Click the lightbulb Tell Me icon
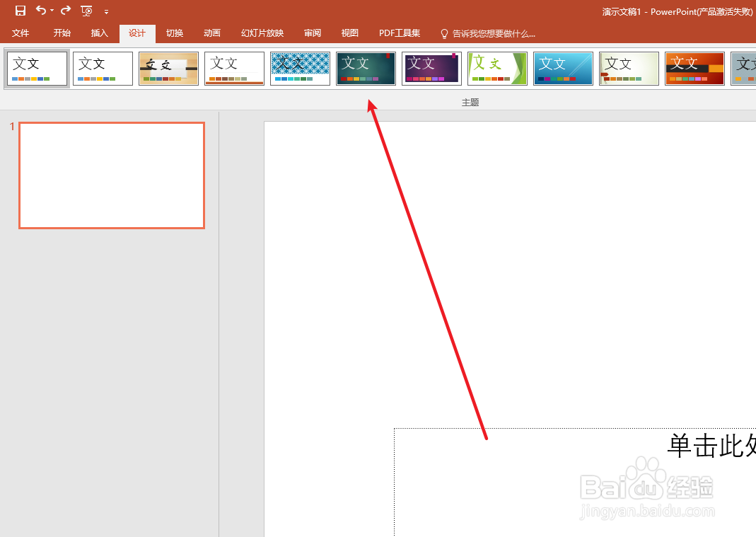756x537 pixels. (x=445, y=33)
